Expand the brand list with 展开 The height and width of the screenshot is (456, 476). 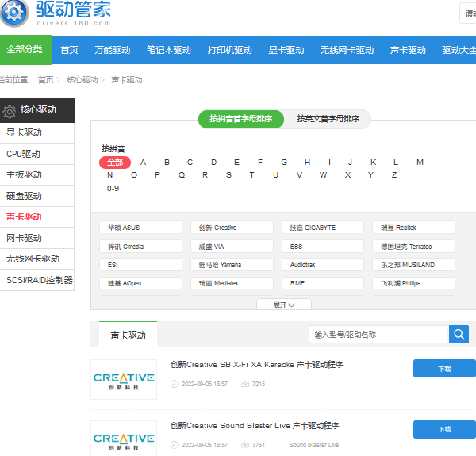(x=284, y=305)
